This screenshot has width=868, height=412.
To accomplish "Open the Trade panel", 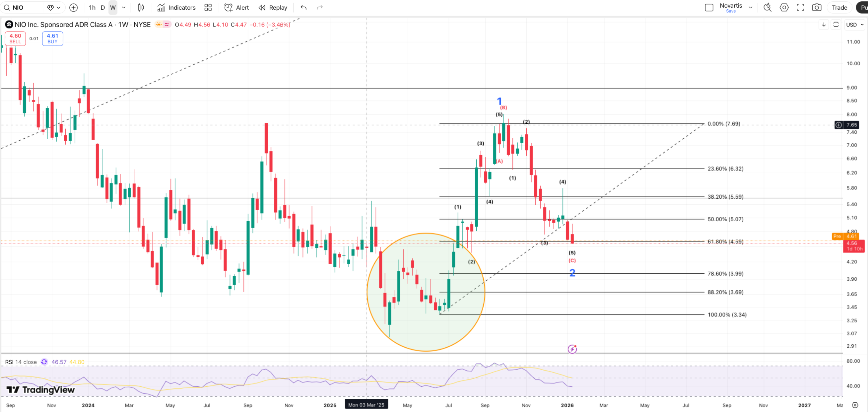I will [839, 8].
